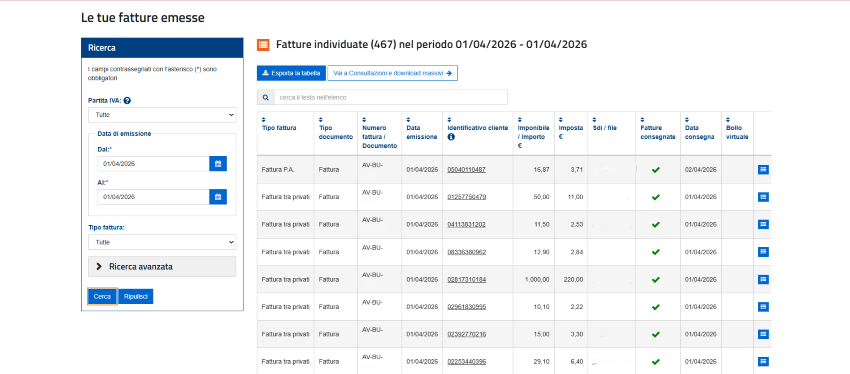Click green delivered checkmark in 05040110487 row
This screenshot has height=374, width=850.
pyautogui.click(x=655, y=170)
